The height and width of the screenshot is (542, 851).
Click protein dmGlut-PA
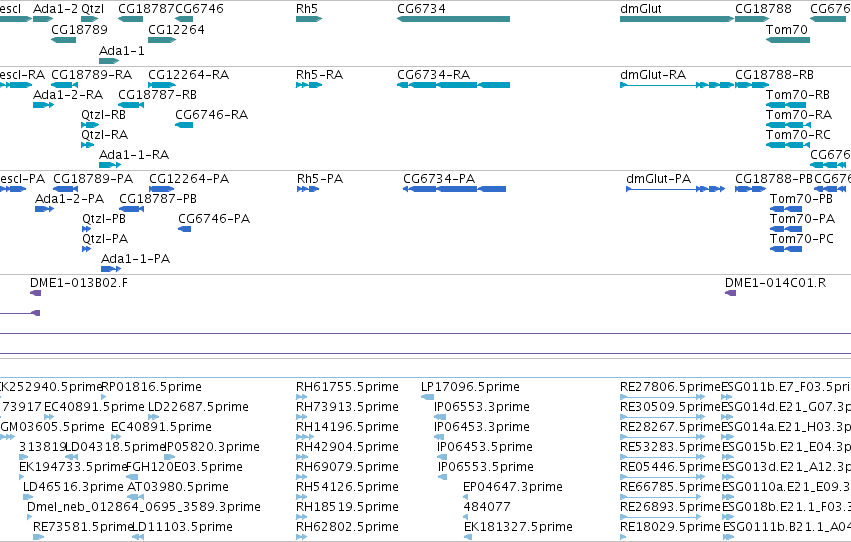tap(676, 189)
